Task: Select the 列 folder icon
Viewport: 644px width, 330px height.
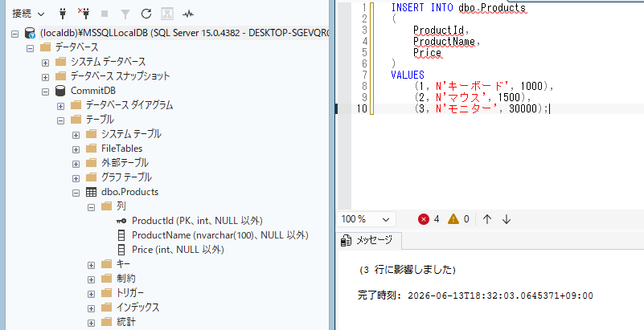Action: [x=106, y=206]
